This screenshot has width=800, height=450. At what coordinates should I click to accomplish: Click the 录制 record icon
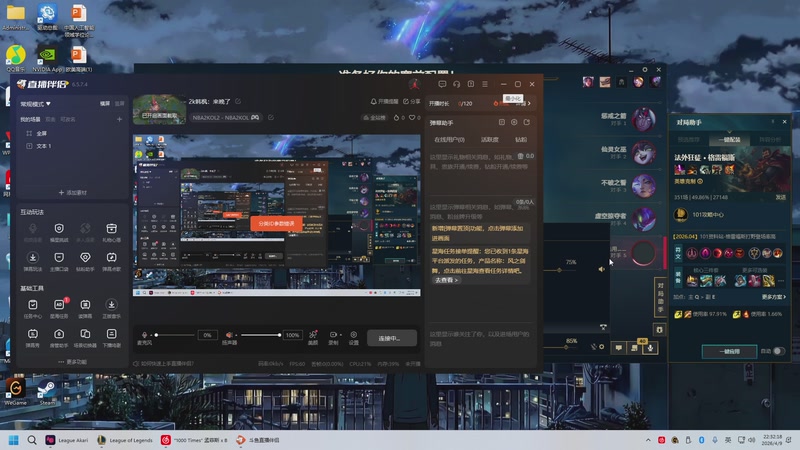333,335
